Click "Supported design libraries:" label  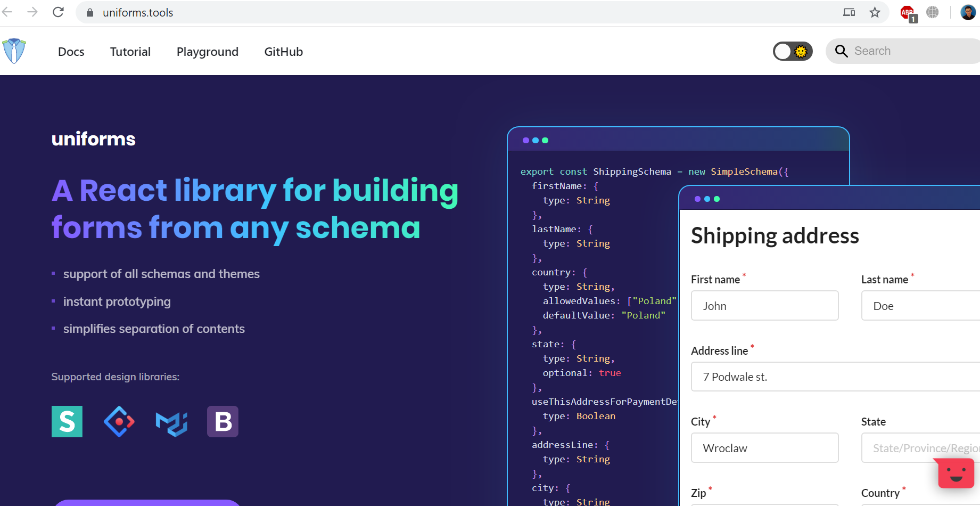(116, 377)
